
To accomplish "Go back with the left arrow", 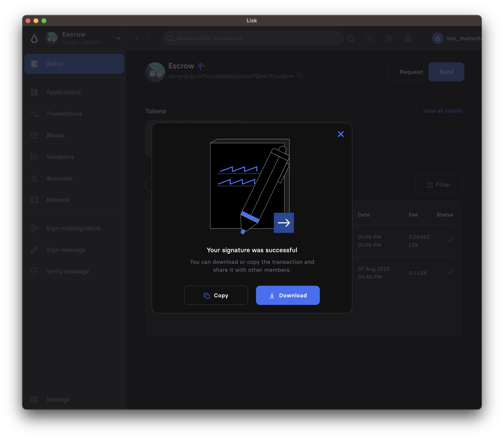I will click(137, 38).
